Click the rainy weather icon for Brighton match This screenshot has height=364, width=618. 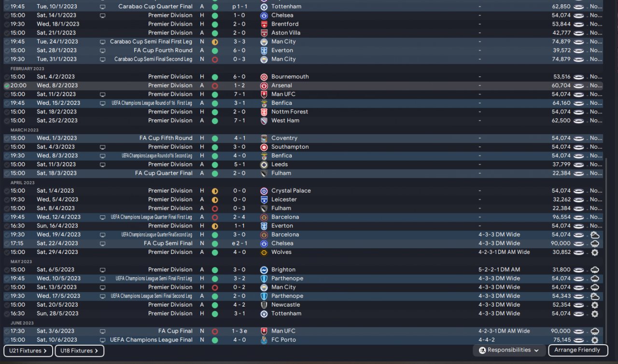pos(594,270)
